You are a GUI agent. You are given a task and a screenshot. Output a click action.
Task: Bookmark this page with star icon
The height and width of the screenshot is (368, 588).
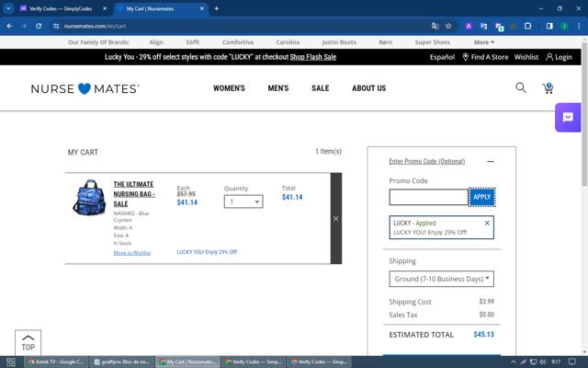448,26
